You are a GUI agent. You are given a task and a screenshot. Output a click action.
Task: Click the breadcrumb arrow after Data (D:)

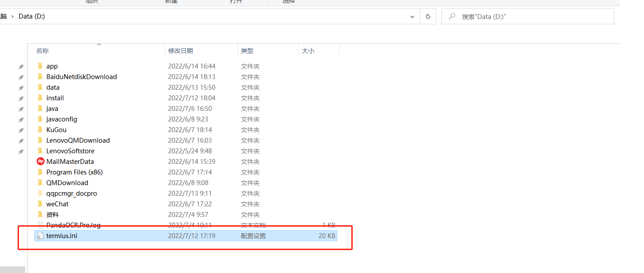pyautogui.click(x=11, y=16)
